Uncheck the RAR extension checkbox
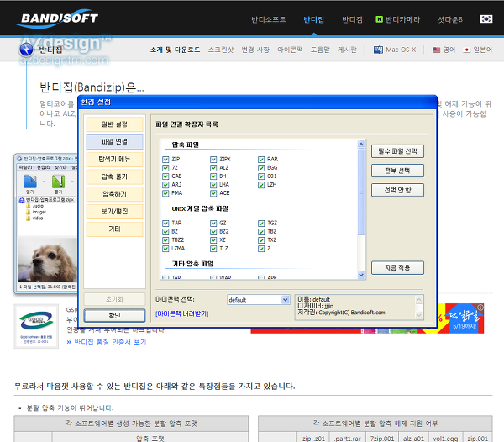The height and width of the screenshot is (442, 504). 261,160
